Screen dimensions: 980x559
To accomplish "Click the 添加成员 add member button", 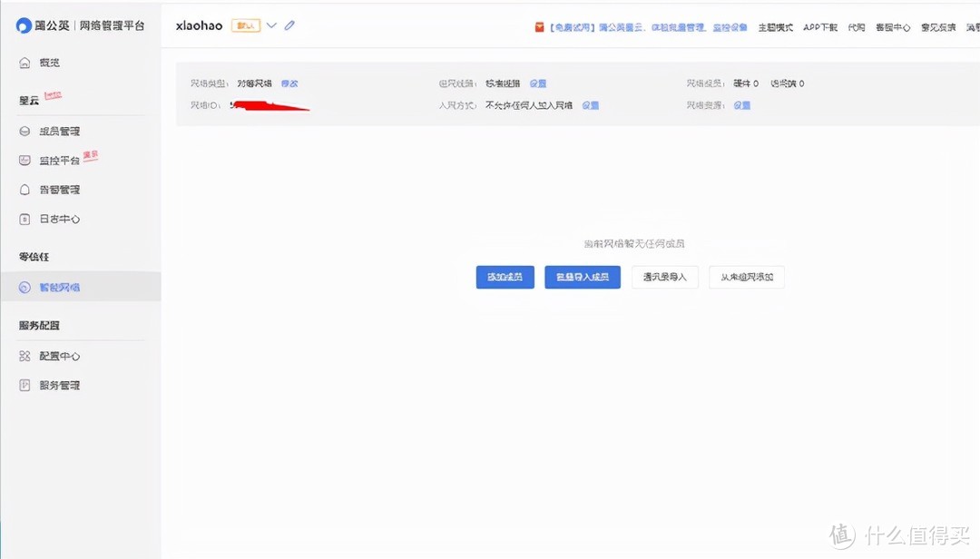I will point(505,277).
